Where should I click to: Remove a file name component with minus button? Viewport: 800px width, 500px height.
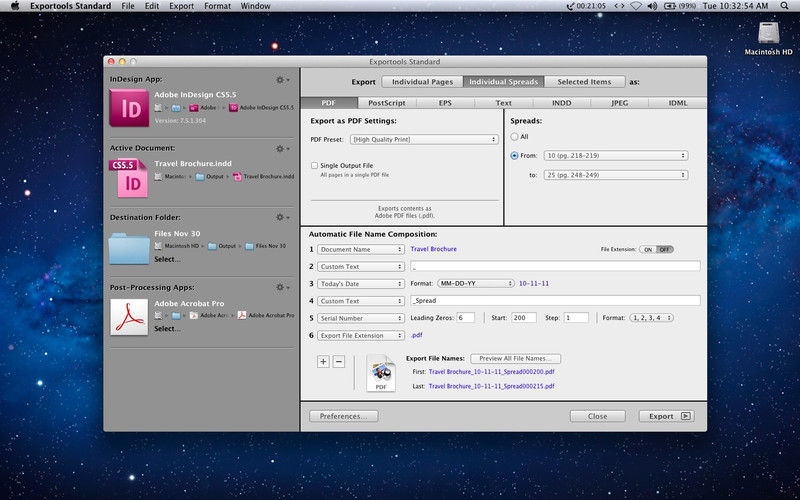pyautogui.click(x=339, y=362)
